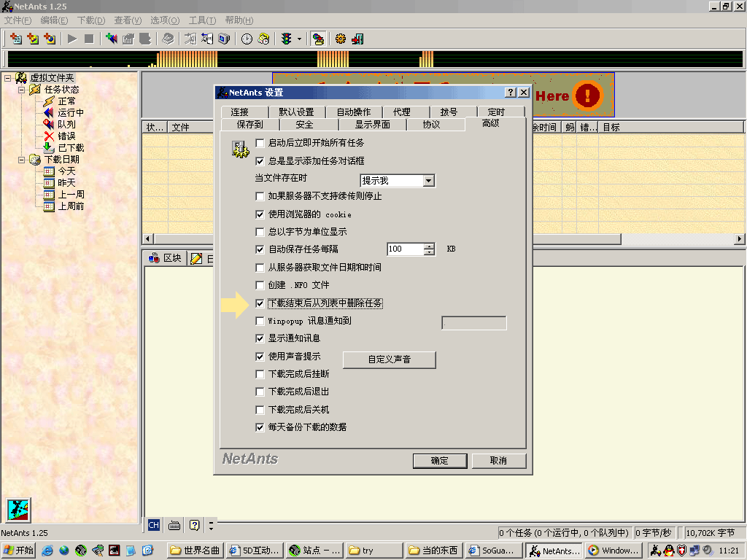The height and width of the screenshot is (560, 747).
Task: Enable 下载完成后关机 checkbox
Action: tap(260, 410)
